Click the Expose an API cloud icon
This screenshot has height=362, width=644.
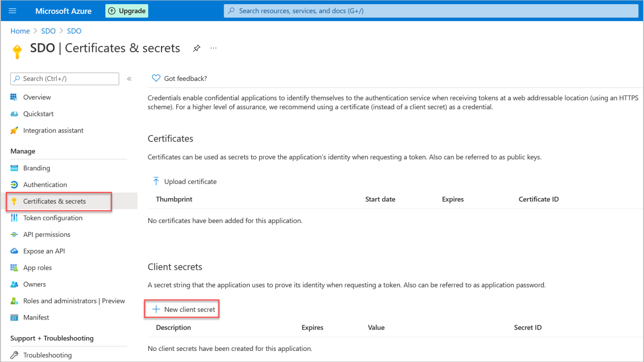point(14,251)
